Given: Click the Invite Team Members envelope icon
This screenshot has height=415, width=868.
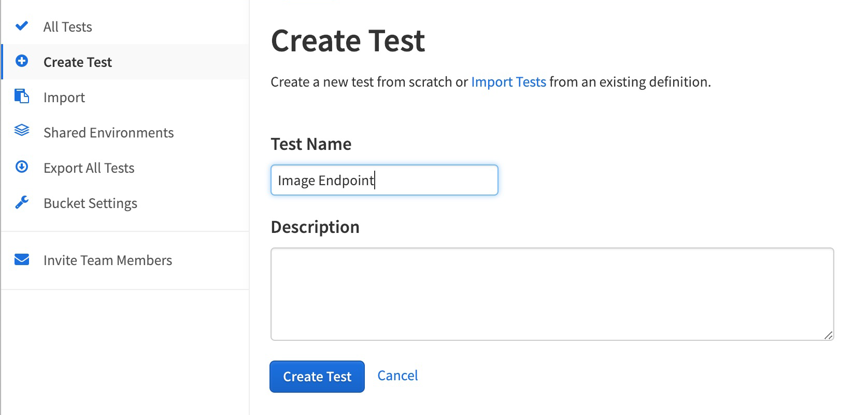Looking at the screenshot, I should (x=22, y=259).
